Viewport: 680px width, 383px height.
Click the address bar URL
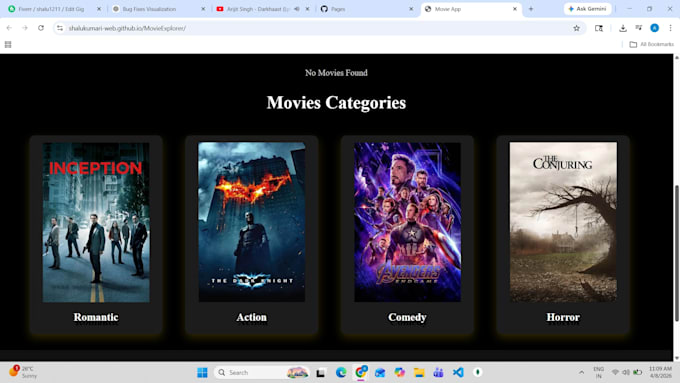[x=127, y=28]
